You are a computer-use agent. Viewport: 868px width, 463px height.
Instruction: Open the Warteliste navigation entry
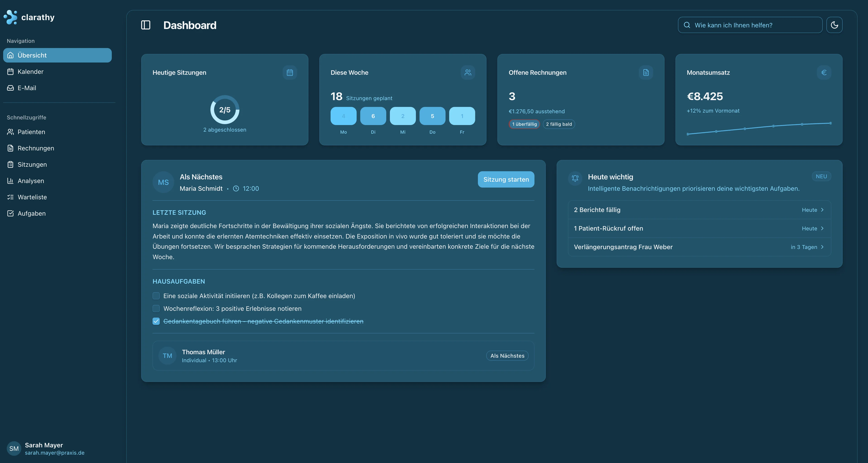pyautogui.click(x=32, y=197)
